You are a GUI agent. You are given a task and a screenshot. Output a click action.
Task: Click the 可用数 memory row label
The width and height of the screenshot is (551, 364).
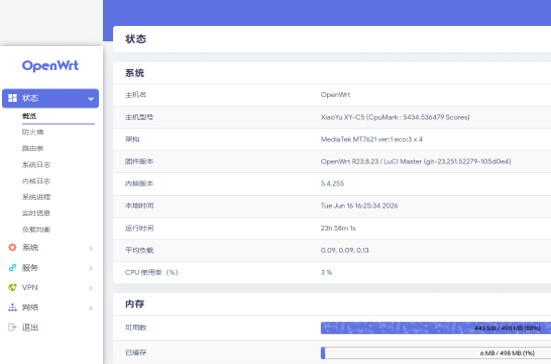coord(136,327)
